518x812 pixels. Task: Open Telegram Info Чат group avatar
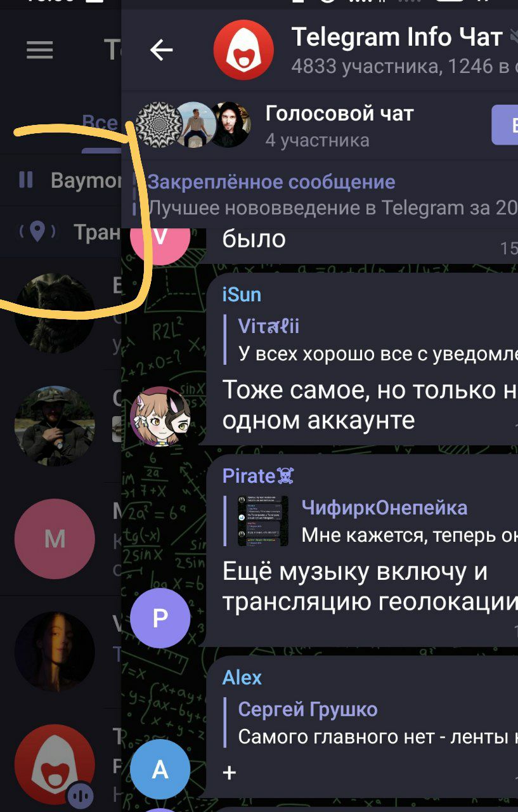click(x=243, y=49)
